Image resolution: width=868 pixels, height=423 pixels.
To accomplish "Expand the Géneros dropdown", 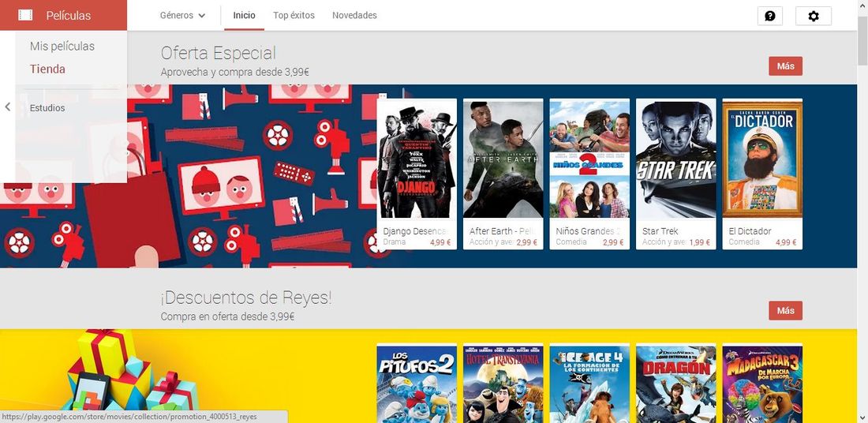I will tap(183, 16).
